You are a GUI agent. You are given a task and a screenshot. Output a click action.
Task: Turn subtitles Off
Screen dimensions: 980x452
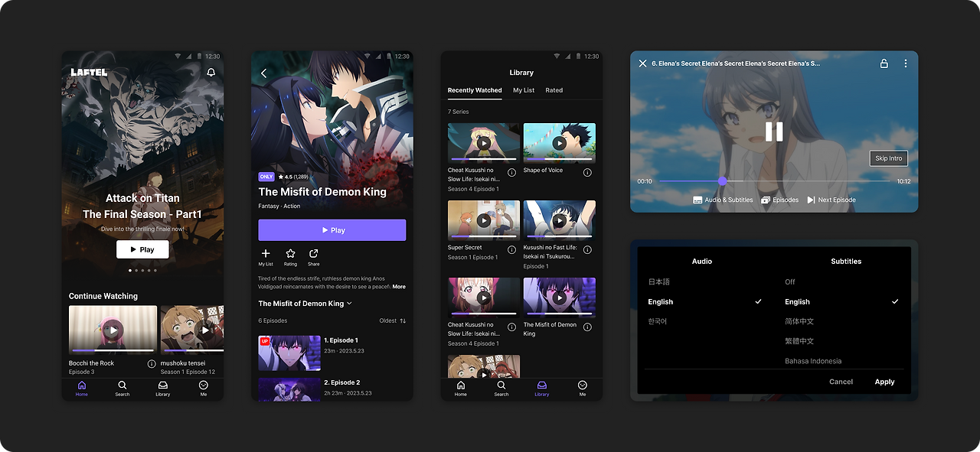click(x=790, y=282)
